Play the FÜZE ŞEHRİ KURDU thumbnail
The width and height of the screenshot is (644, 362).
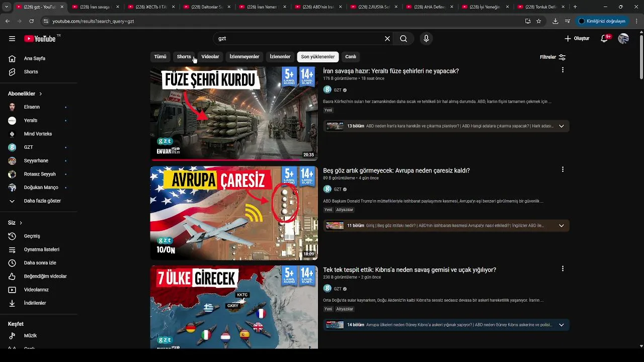pyautogui.click(x=234, y=114)
